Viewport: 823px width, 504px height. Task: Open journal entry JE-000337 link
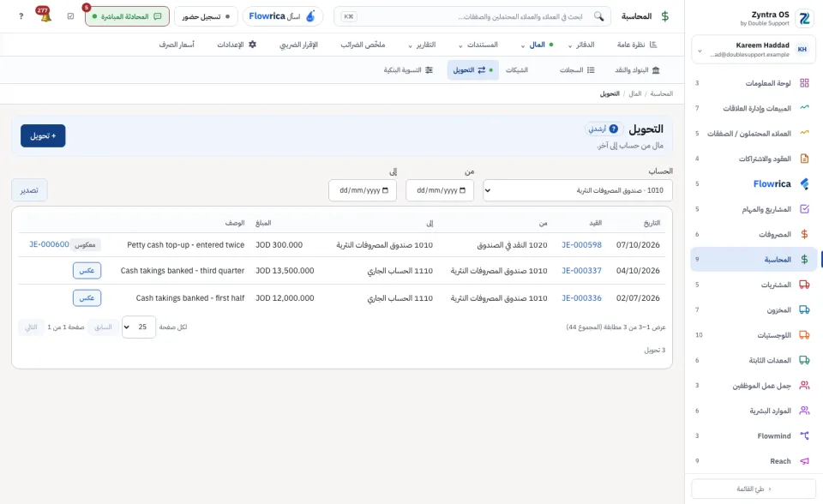click(x=581, y=270)
